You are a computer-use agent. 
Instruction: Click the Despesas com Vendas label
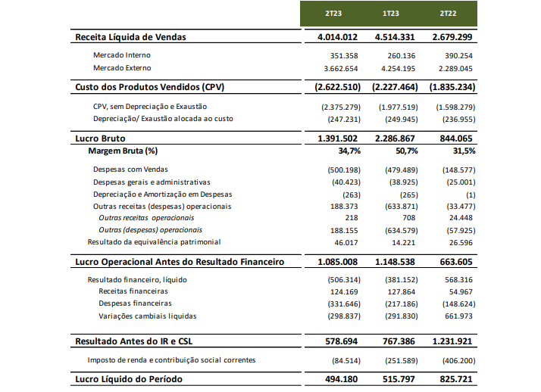(130, 170)
